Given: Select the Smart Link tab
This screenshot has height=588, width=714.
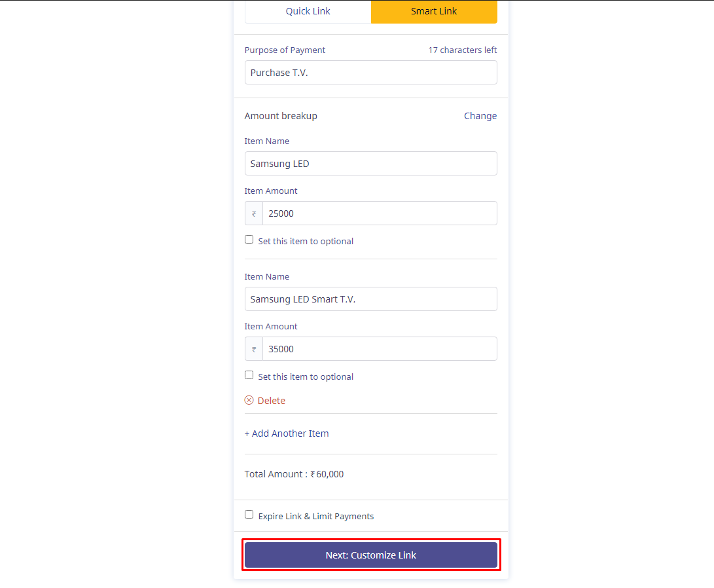Looking at the screenshot, I should [434, 11].
